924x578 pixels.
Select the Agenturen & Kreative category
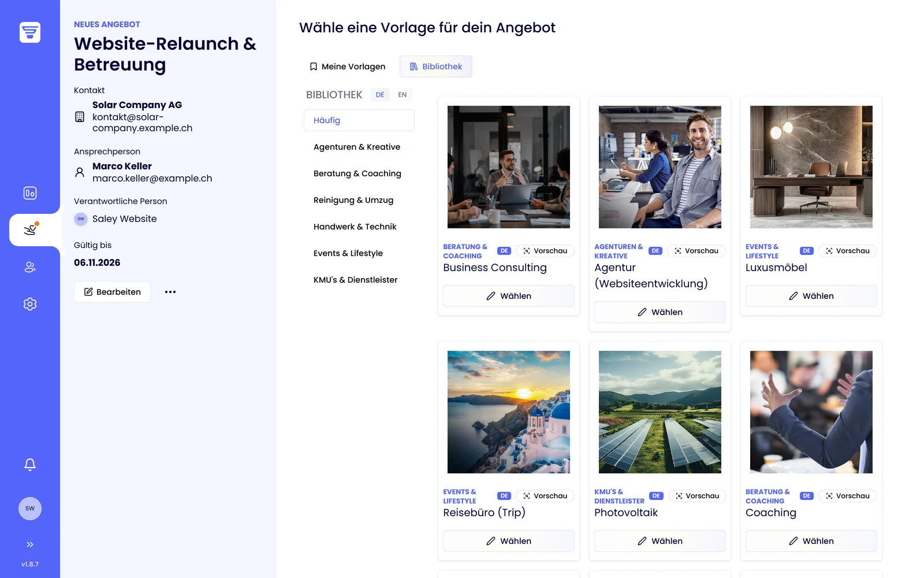(359, 147)
